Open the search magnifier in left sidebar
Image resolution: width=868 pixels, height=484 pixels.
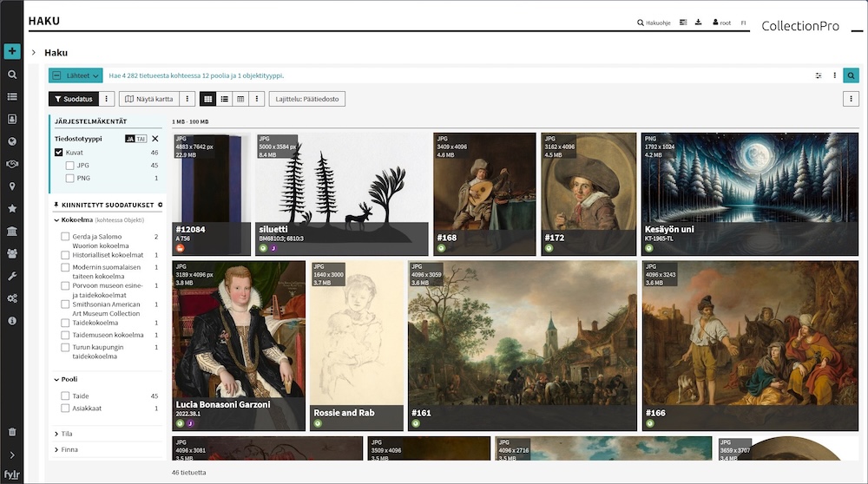pos(11,74)
